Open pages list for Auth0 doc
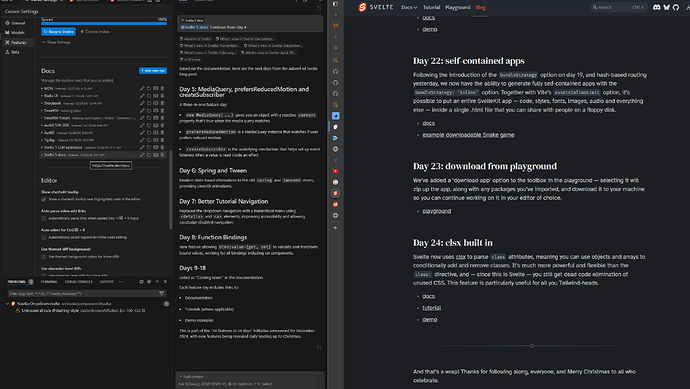 pos(155,132)
